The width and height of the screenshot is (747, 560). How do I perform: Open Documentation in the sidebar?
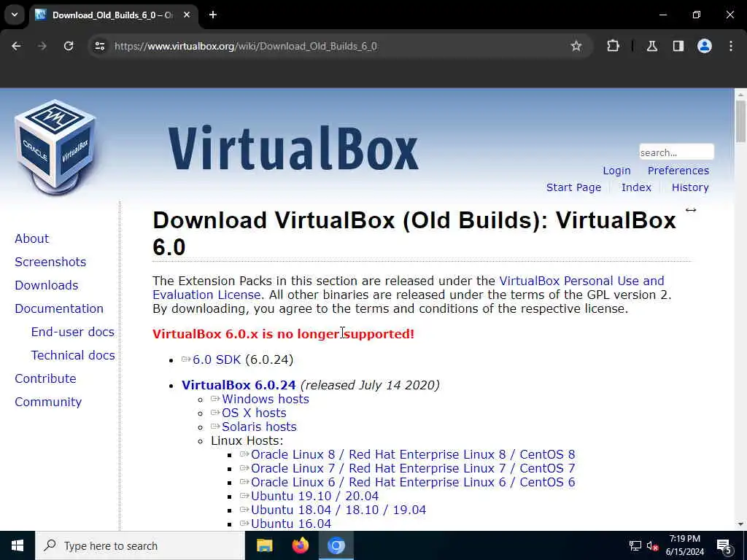click(59, 308)
